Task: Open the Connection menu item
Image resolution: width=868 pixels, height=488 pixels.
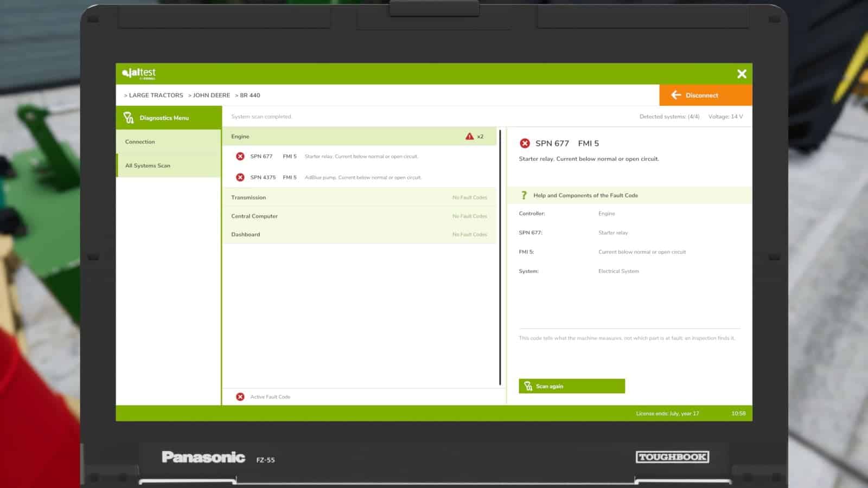Action: click(169, 142)
